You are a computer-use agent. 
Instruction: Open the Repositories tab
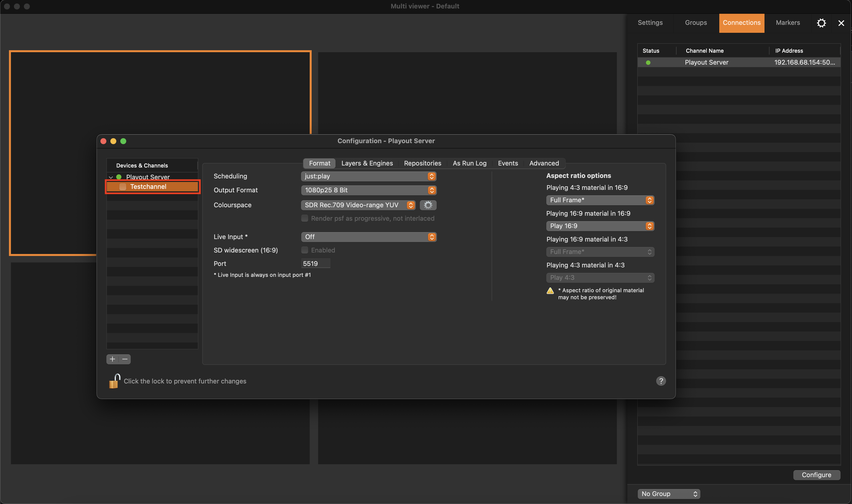tap(423, 163)
